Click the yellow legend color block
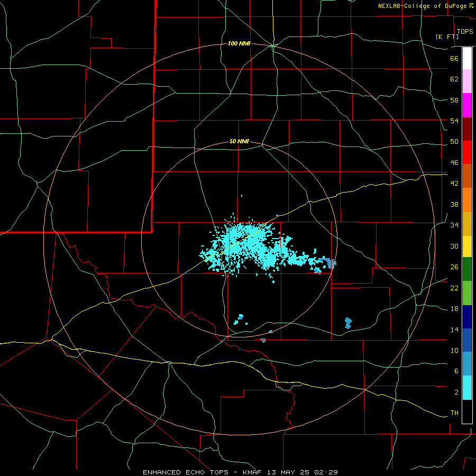Screen dimensions: 476x476 [467, 246]
